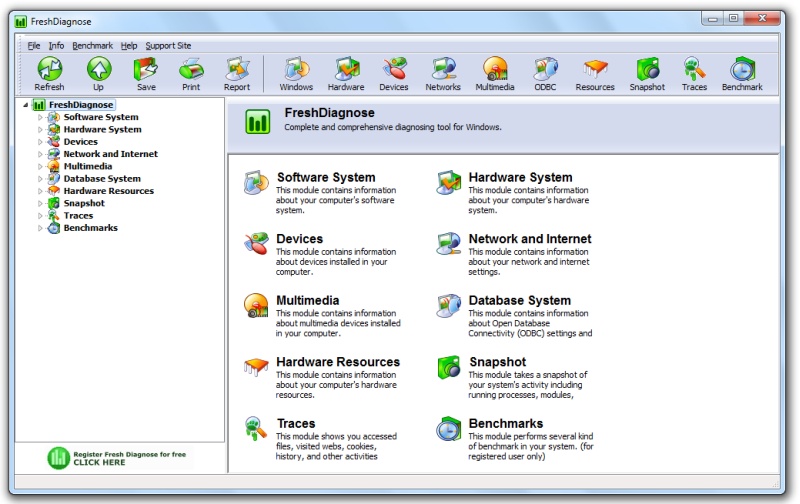
Task: Collapse the FreshDiagnose root tree node arrow
Action: click(x=26, y=105)
